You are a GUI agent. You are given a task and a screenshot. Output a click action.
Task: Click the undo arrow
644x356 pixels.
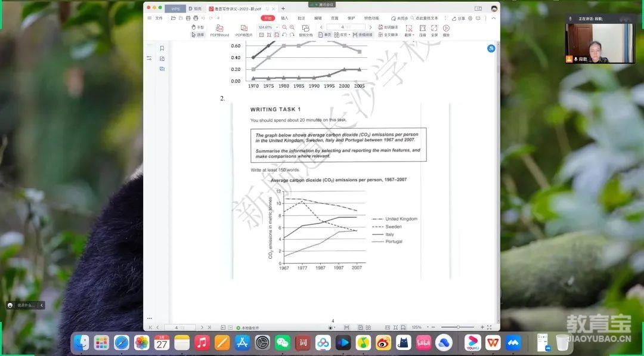(203, 18)
